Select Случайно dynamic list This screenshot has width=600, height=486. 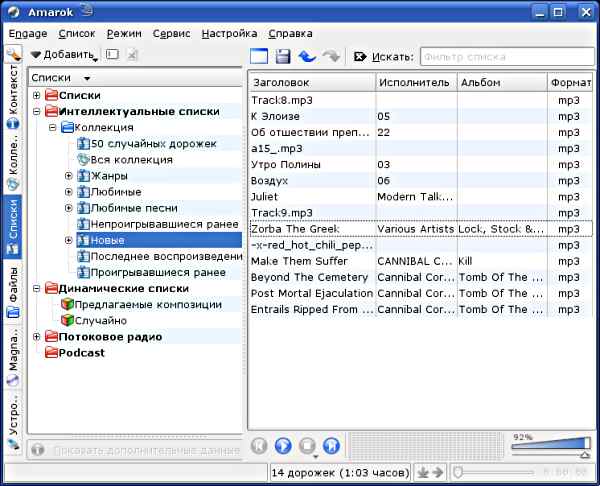(x=94, y=321)
